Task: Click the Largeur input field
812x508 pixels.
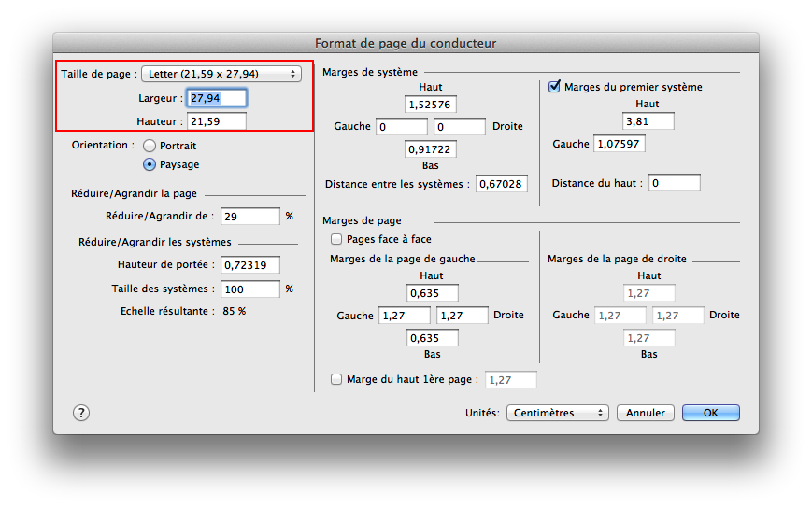Action: [217, 98]
